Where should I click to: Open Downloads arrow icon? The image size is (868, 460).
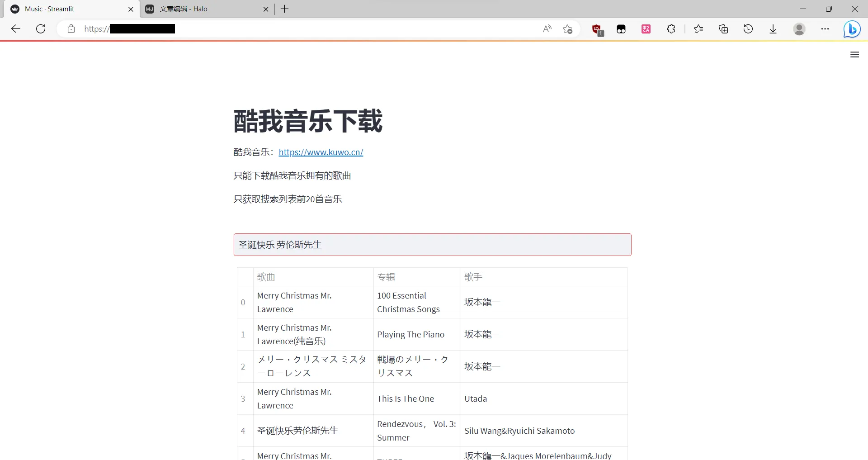pos(773,29)
